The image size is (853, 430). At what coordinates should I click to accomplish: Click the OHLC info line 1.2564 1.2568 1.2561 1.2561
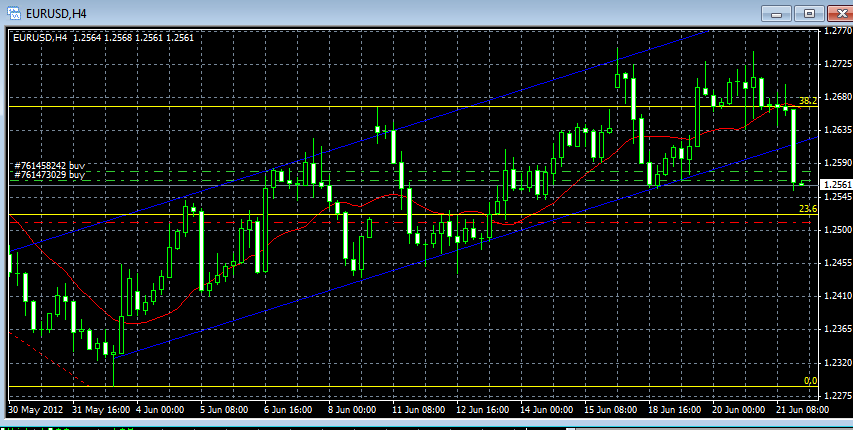[x=133, y=38]
